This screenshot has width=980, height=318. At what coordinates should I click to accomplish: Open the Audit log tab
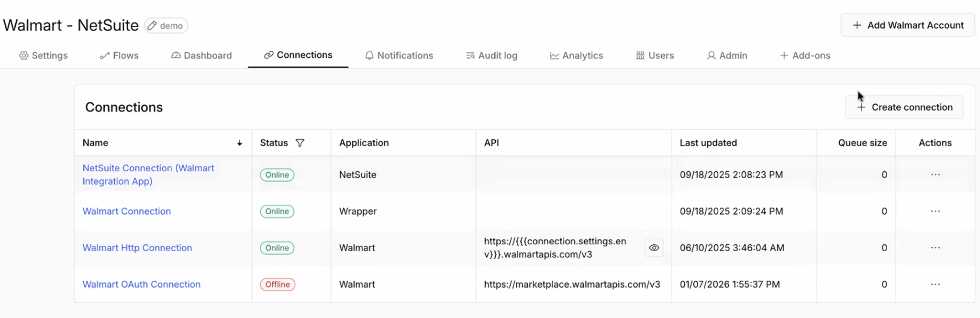coord(492,55)
